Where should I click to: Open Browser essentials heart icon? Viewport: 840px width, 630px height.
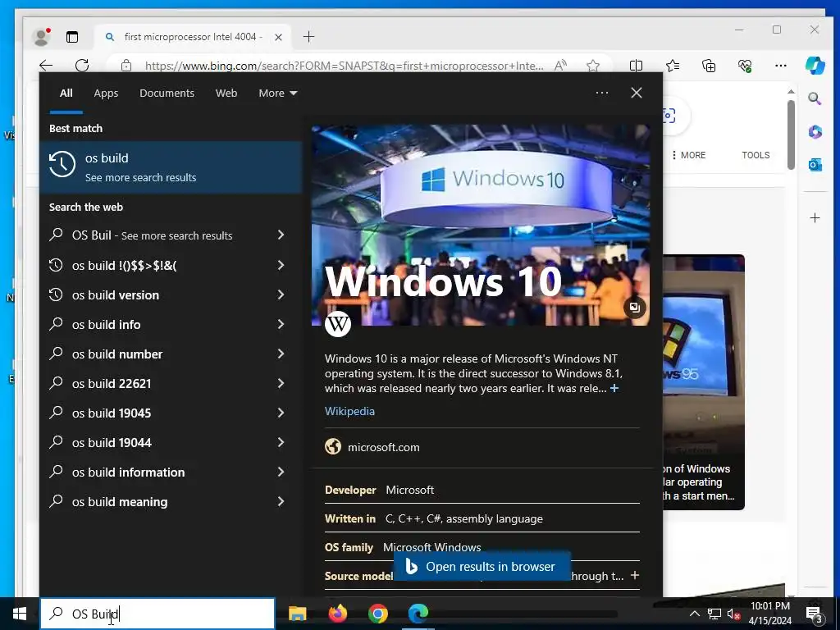745,66
